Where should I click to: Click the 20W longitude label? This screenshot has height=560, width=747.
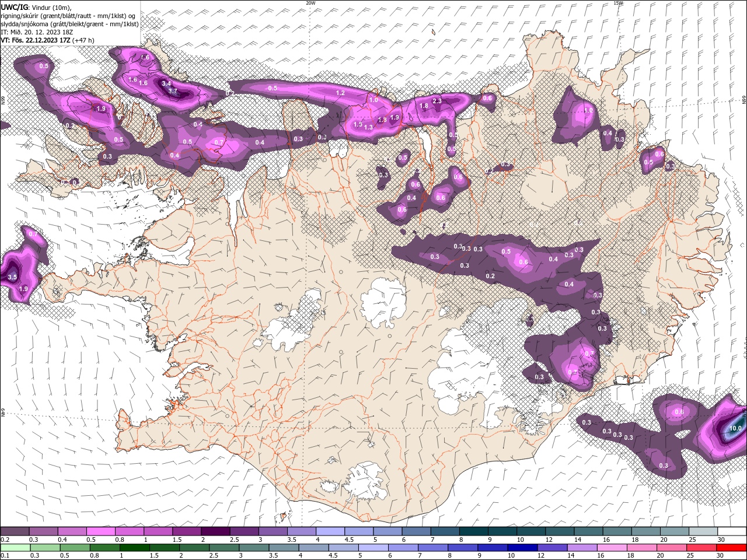pyautogui.click(x=311, y=3)
